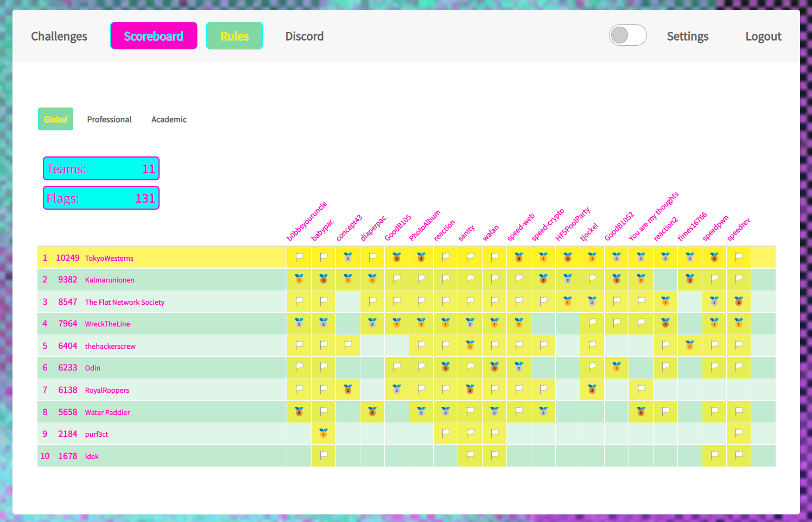812x522 pixels.
Task: Click the Flags counter box
Action: tap(101, 198)
